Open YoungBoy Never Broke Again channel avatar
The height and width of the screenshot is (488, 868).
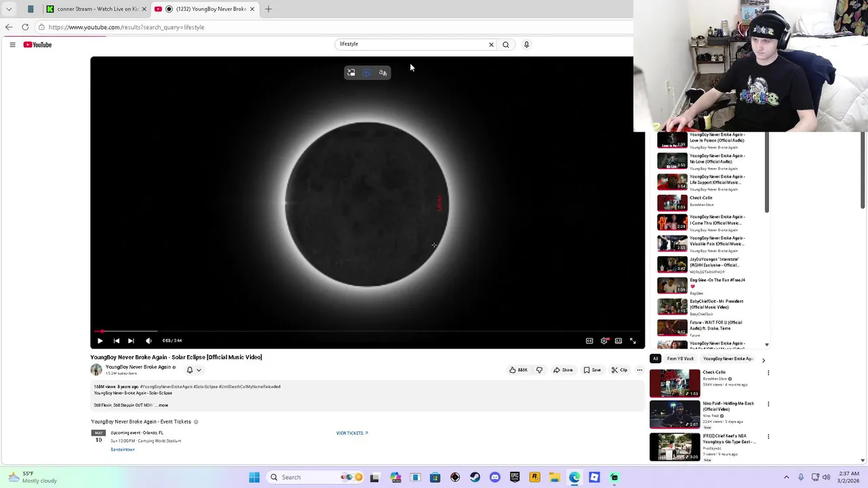(x=96, y=369)
